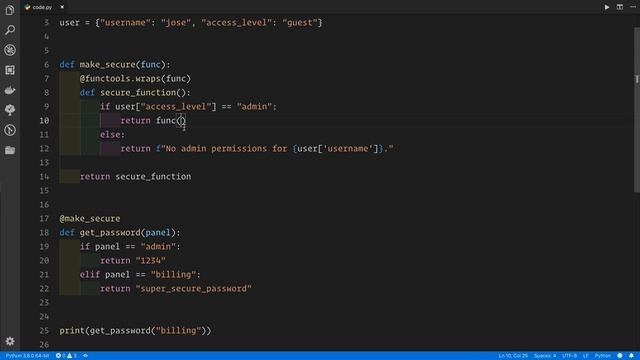
Task: Click the print(get_password("billing")) statement
Action: pyautogui.click(x=135, y=330)
